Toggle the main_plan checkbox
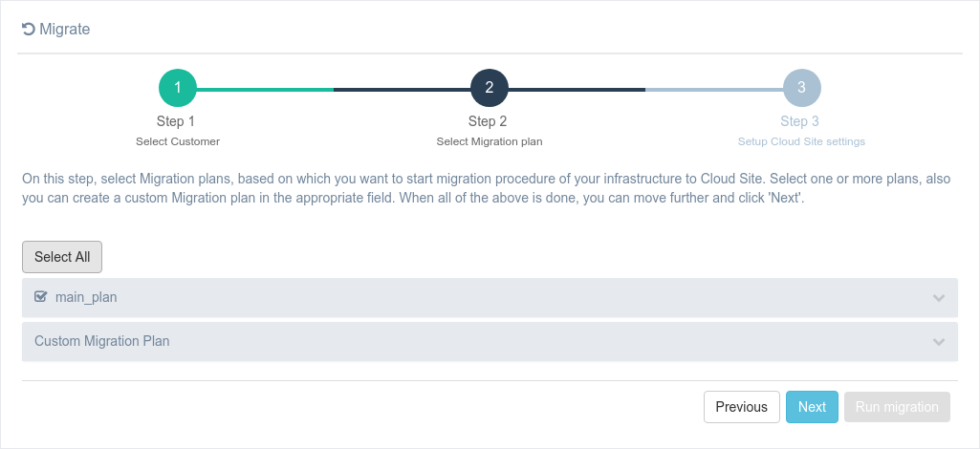The image size is (980, 449). [41, 297]
